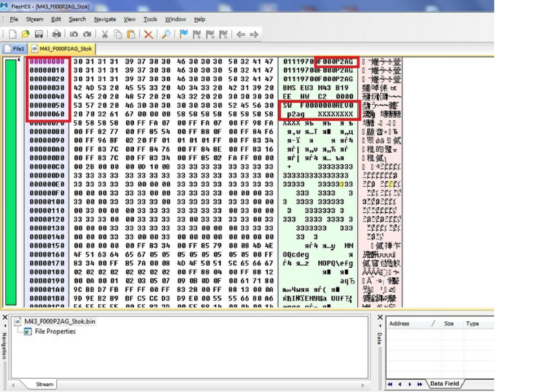Close the Navigation panel with its X
Screen dimensions: 552x392
[5, 317]
